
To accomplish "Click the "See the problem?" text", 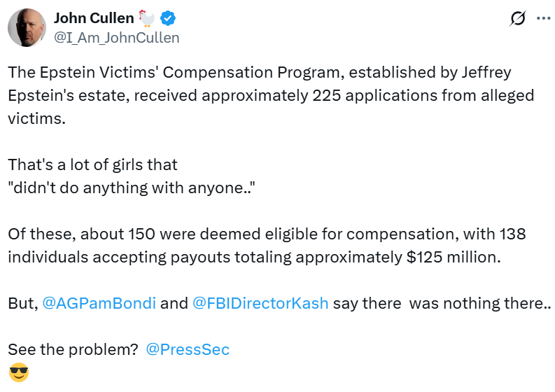I will [x=73, y=349].
